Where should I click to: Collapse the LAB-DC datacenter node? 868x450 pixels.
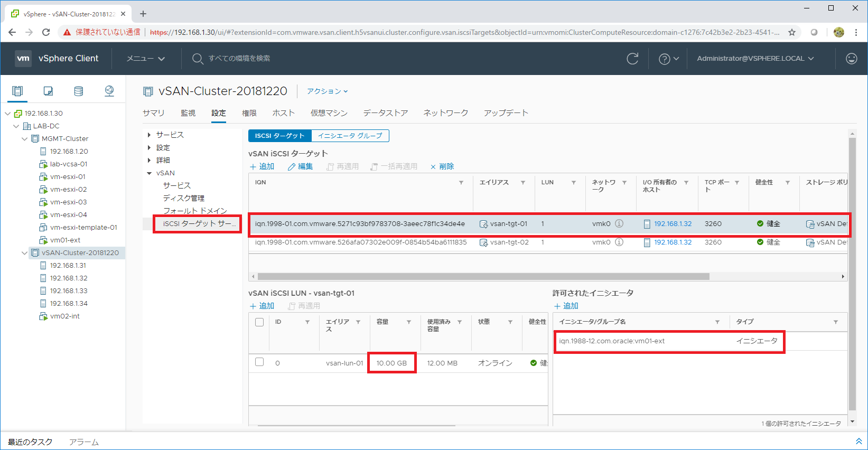click(x=16, y=126)
